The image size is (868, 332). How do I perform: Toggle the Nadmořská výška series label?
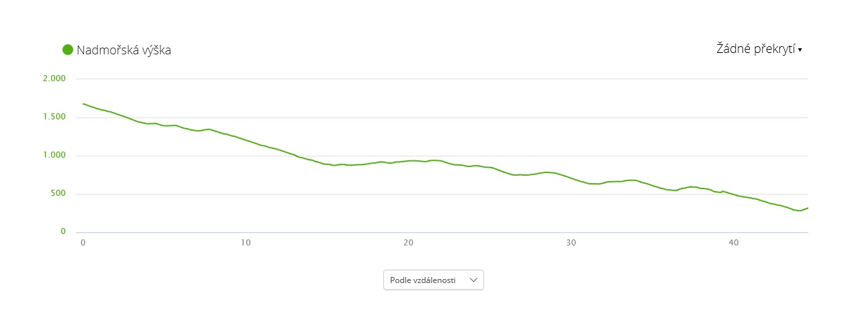pyautogui.click(x=124, y=50)
